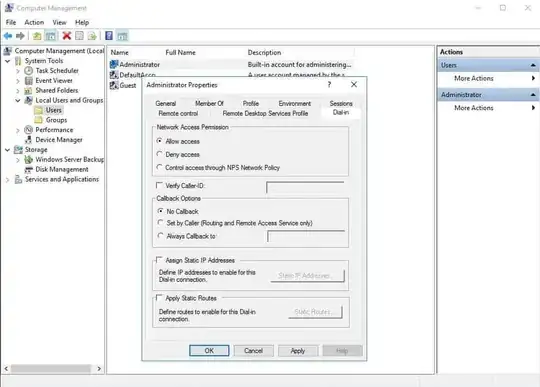Click Cancel button in properties dialog
Screen dimensions: 540x387
(253, 351)
